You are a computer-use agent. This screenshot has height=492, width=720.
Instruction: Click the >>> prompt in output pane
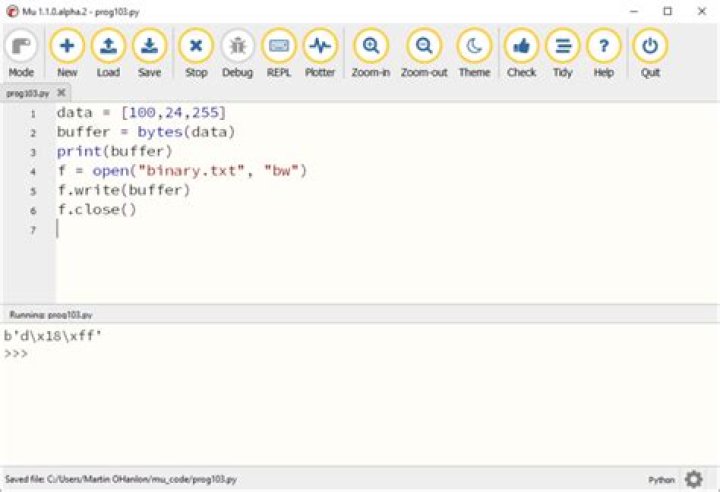pyautogui.click(x=16, y=354)
